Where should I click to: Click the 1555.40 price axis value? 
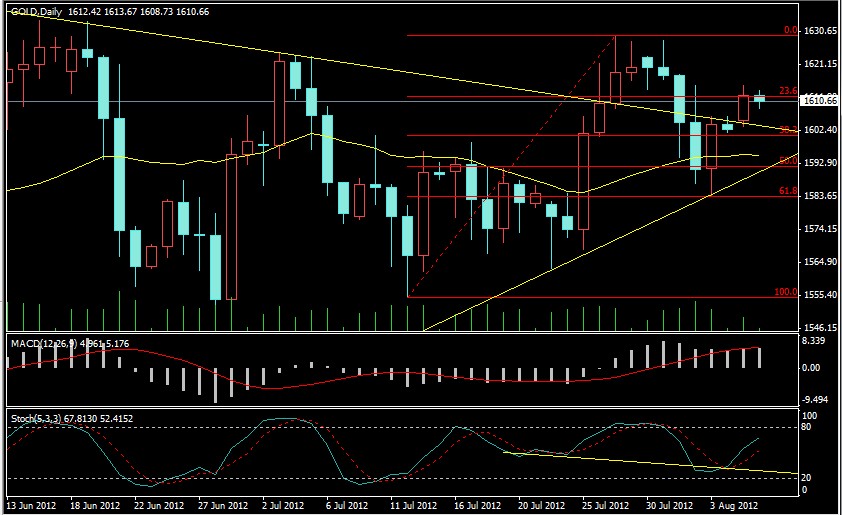[819, 295]
